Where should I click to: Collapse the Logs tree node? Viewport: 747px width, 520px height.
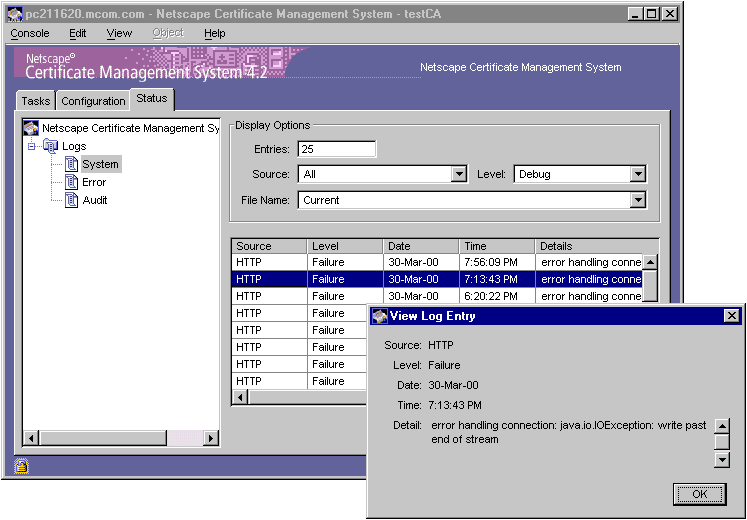[31, 146]
